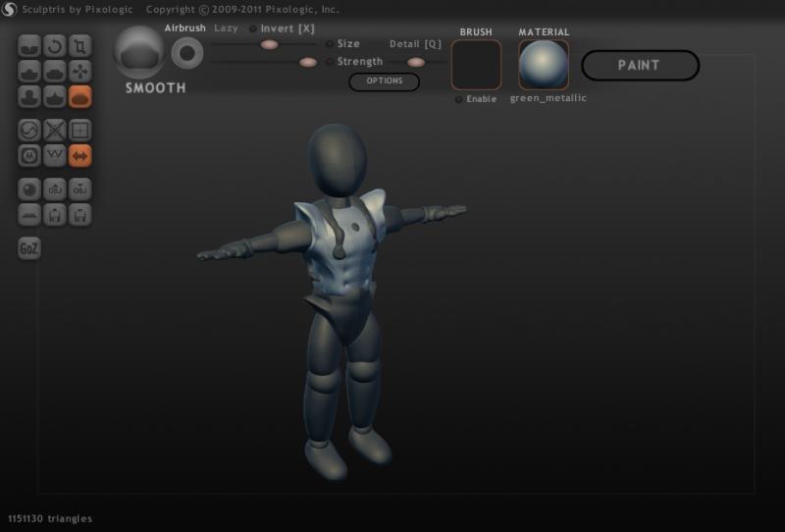Toggle the Airbrush option
This screenshot has height=532, width=785.
185,28
